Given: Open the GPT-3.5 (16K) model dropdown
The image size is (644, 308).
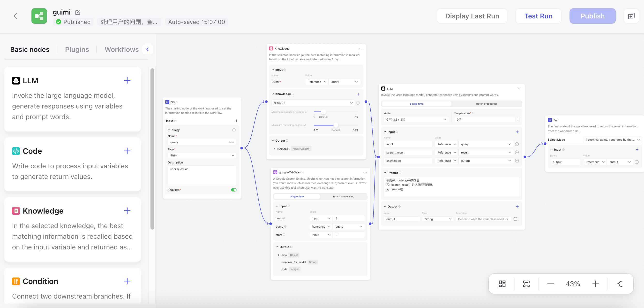Looking at the screenshot, I should (x=416, y=119).
